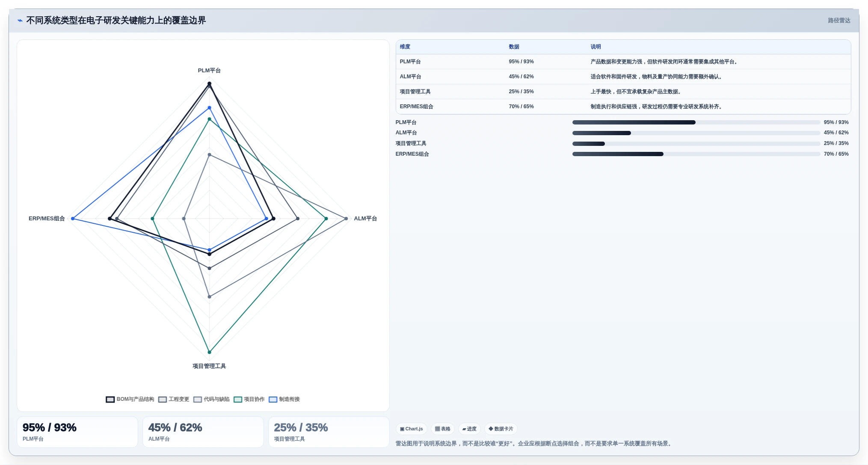Toggle the 工程变更 legend swatch
The height and width of the screenshot is (465, 868).
[162, 400]
